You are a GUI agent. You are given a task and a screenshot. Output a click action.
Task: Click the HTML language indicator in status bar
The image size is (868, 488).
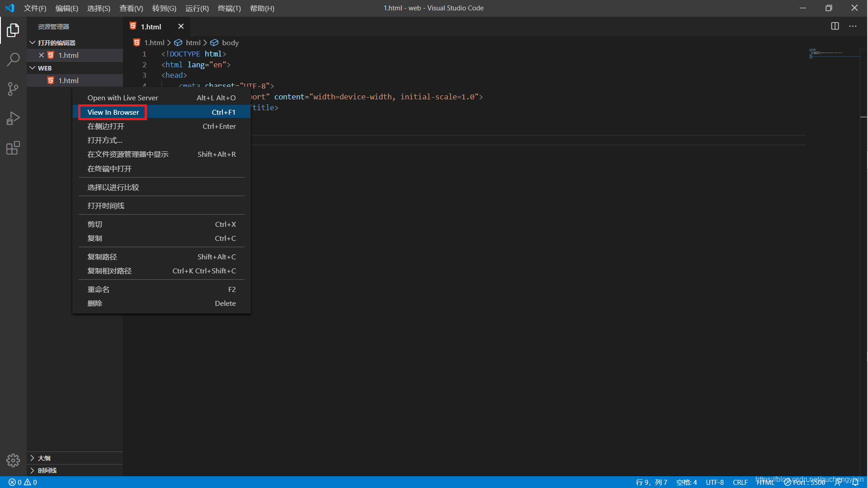click(x=769, y=482)
